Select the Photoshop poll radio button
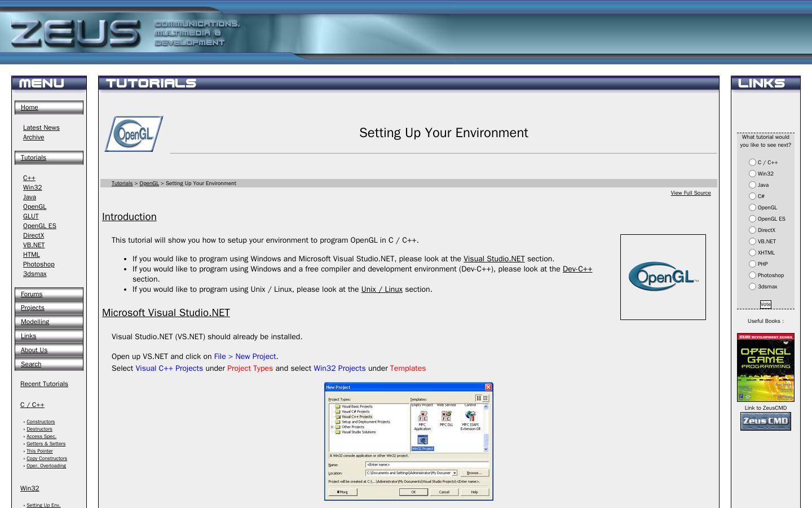Image resolution: width=812 pixels, height=508 pixels. [x=752, y=275]
